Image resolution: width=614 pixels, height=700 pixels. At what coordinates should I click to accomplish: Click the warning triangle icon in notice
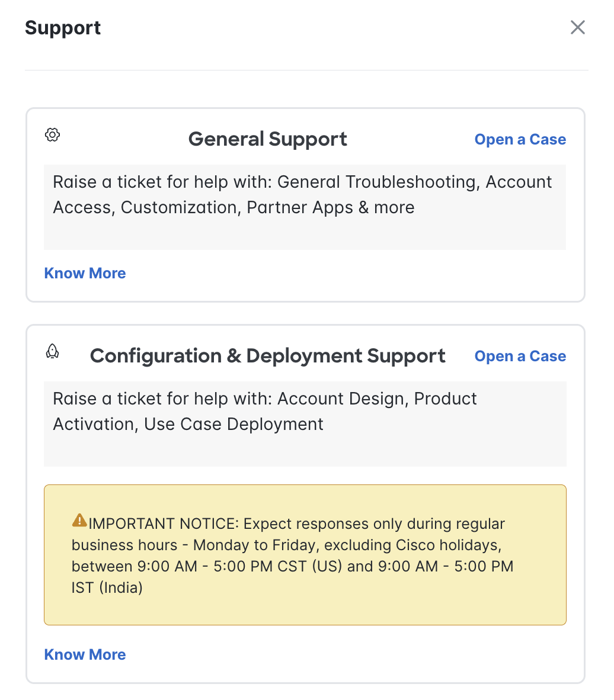[x=79, y=520]
